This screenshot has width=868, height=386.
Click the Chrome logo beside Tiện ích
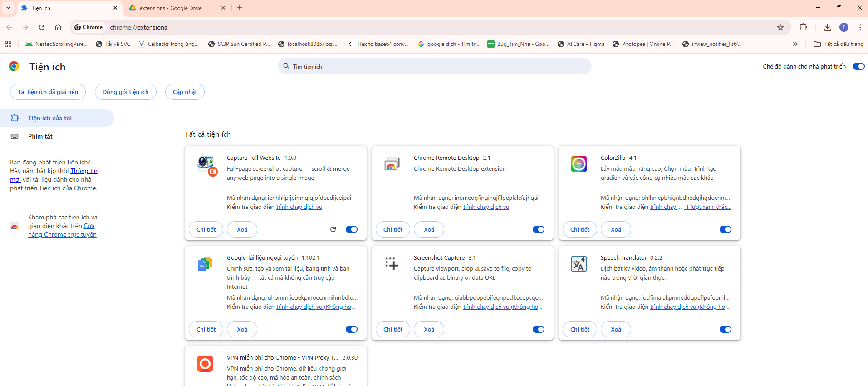click(14, 67)
